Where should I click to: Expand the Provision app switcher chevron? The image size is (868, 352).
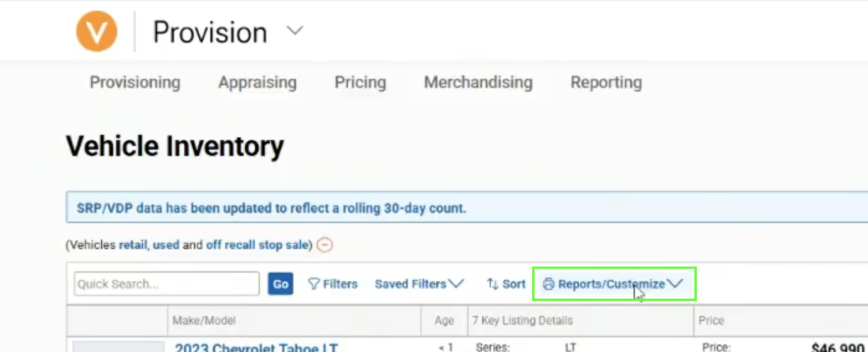coord(295,31)
